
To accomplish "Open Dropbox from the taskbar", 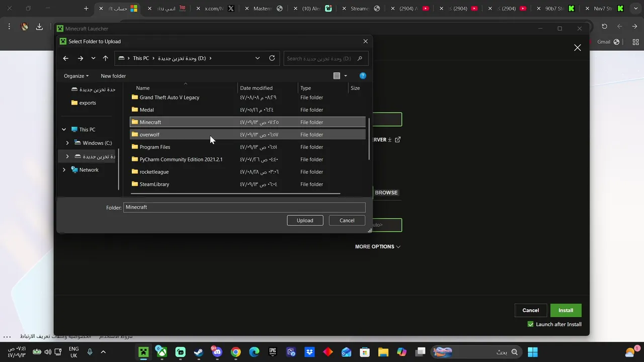I will (309, 352).
